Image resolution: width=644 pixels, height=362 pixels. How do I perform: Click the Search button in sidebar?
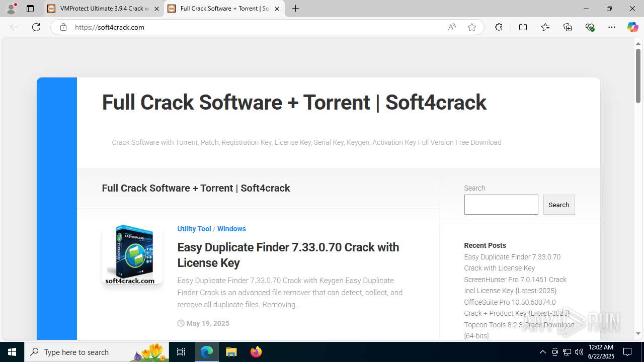tap(559, 205)
